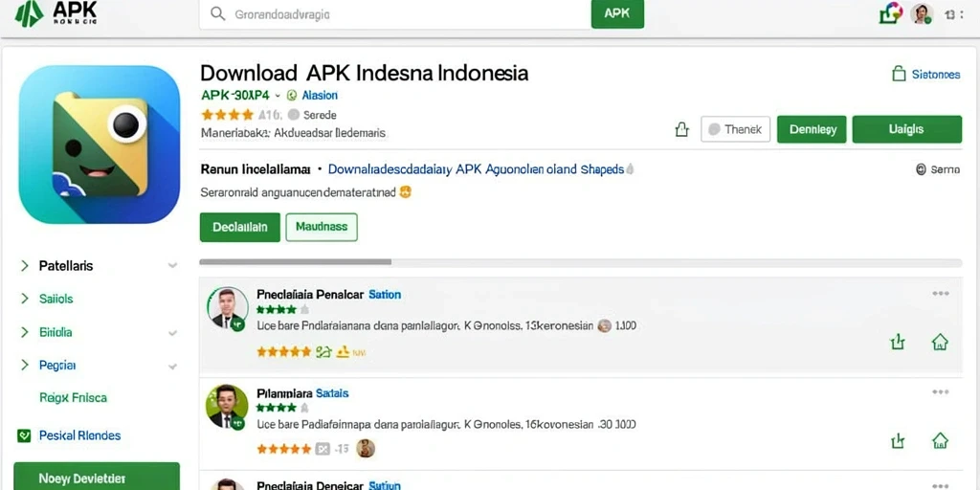This screenshot has height=490, width=980.
Task: Click the small emoji avatar beside 1.100
Action: point(604,325)
